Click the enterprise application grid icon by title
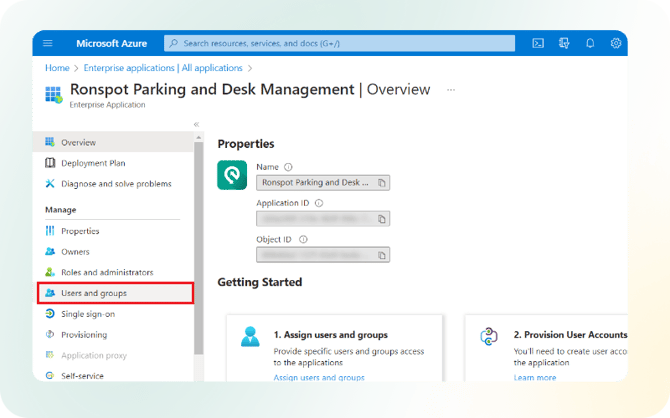 pyautogui.click(x=53, y=94)
